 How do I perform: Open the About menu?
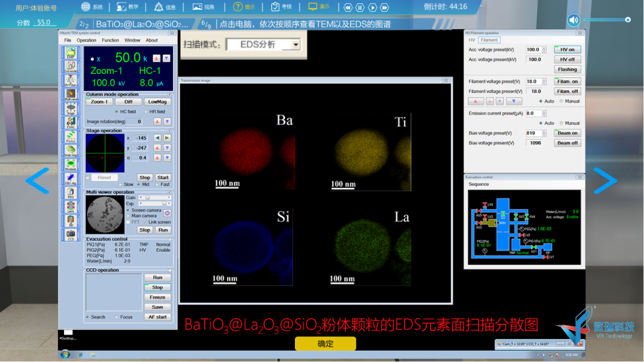(x=152, y=40)
